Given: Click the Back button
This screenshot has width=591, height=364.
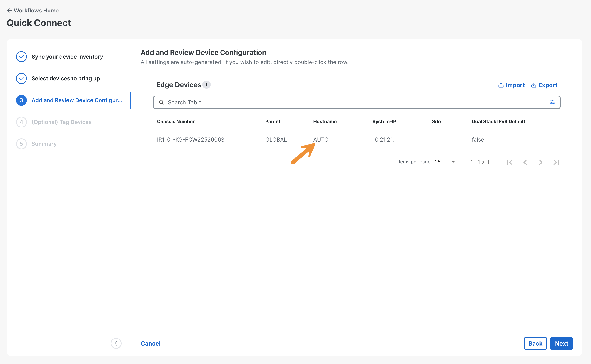Looking at the screenshot, I should point(535,343).
